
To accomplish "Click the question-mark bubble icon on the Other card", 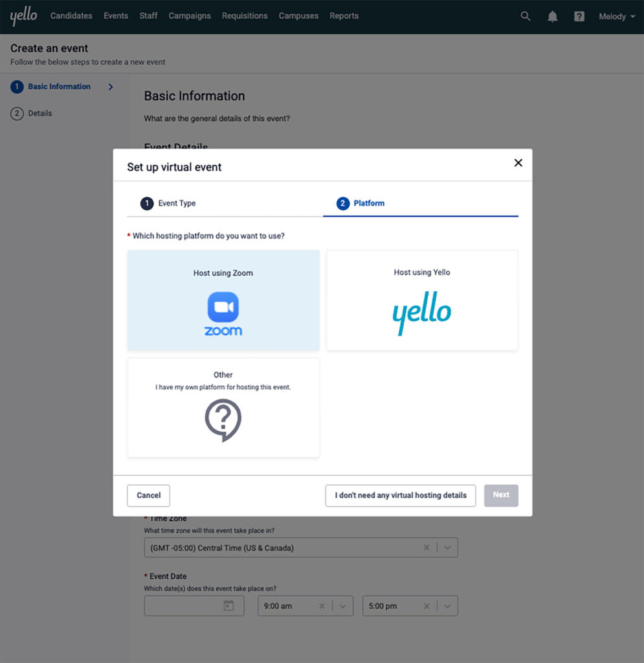I will pos(223,420).
